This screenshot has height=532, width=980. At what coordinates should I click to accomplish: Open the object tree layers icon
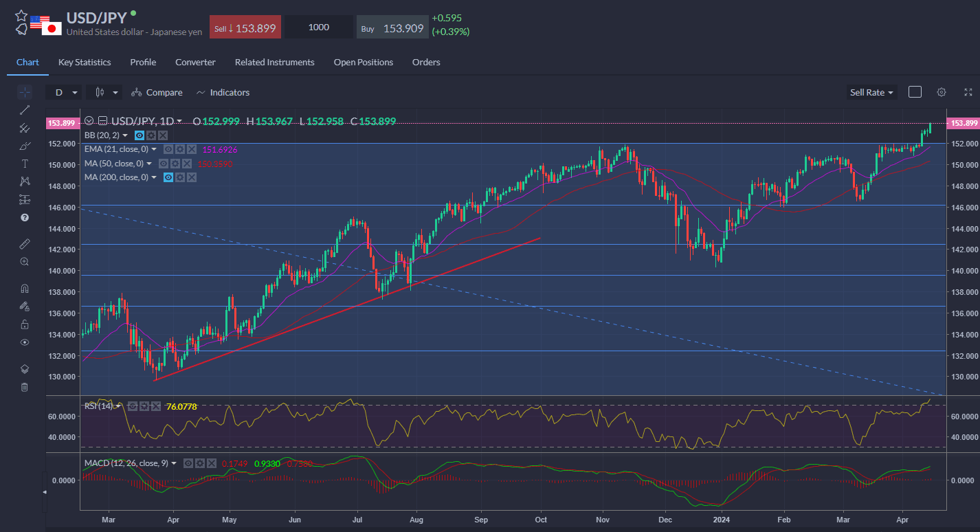pyautogui.click(x=25, y=368)
